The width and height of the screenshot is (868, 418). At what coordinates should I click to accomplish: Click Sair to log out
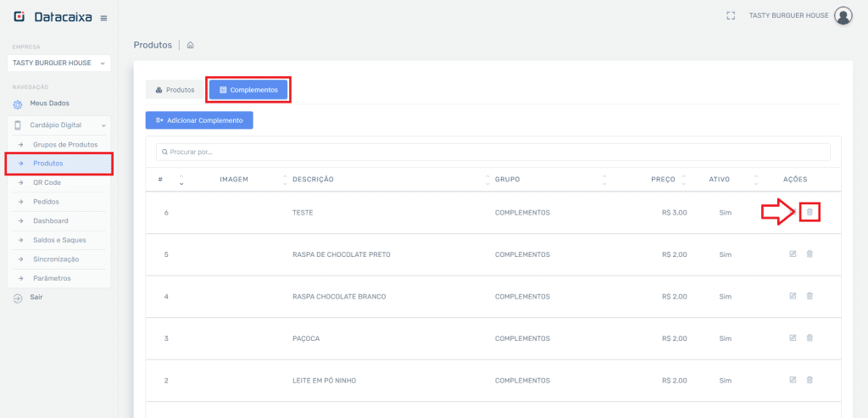pyautogui.click(x=36, y=298)
